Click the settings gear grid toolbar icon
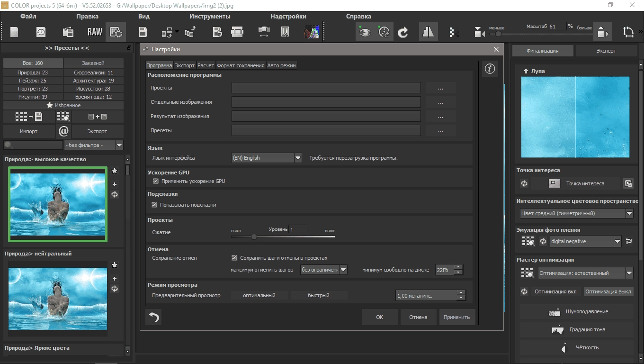 (116, 32)
